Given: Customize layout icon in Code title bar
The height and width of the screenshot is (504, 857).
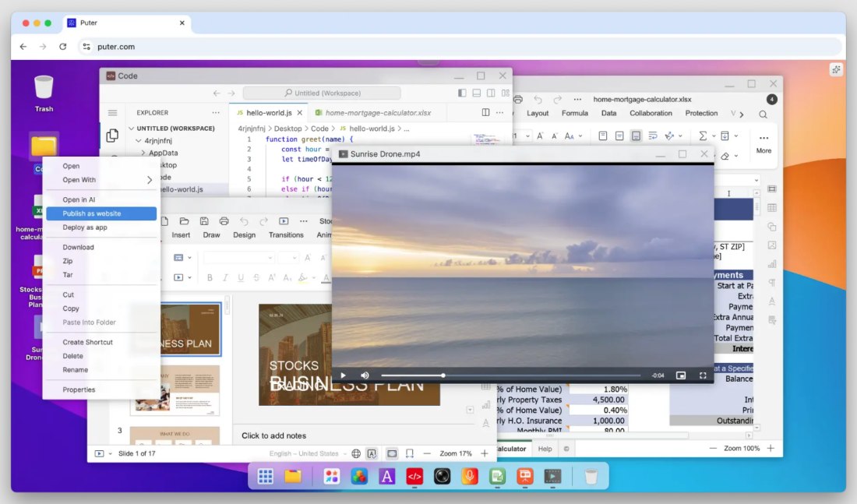Looking at the screenshot, I should (x=506, y=93).
